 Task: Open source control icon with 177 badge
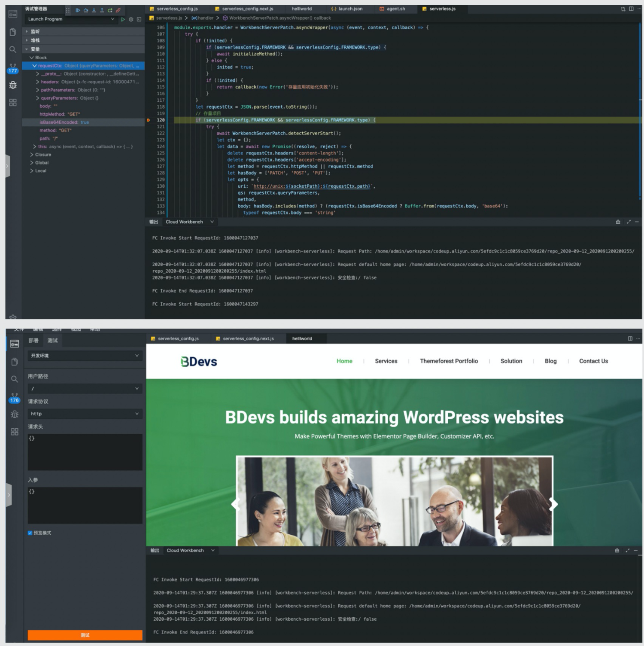point(13,68)
